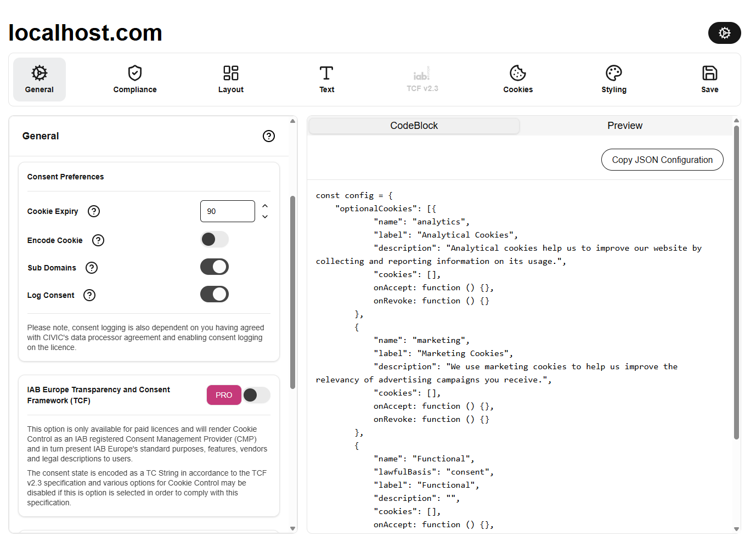Increase Cookie Expiry with up arrow
Screen dimensions: 756x553
point(265,206)
